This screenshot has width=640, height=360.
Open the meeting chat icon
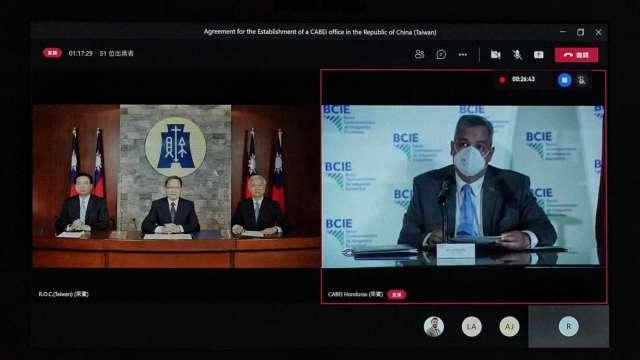click(x=441, y=54)
